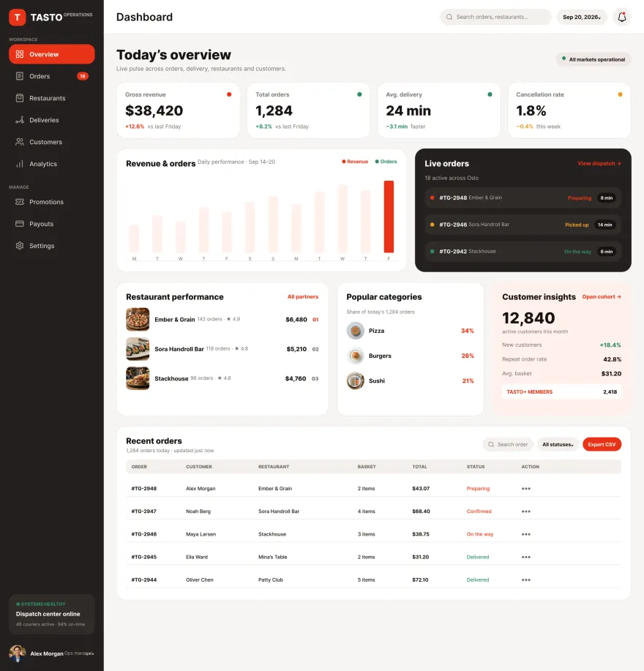
Task: Open Analytics in the sidebar
Action: [x=52, y=164]
